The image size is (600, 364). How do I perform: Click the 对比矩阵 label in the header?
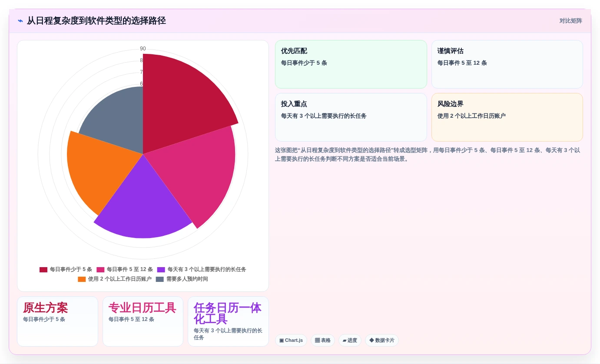coord(570,21)
